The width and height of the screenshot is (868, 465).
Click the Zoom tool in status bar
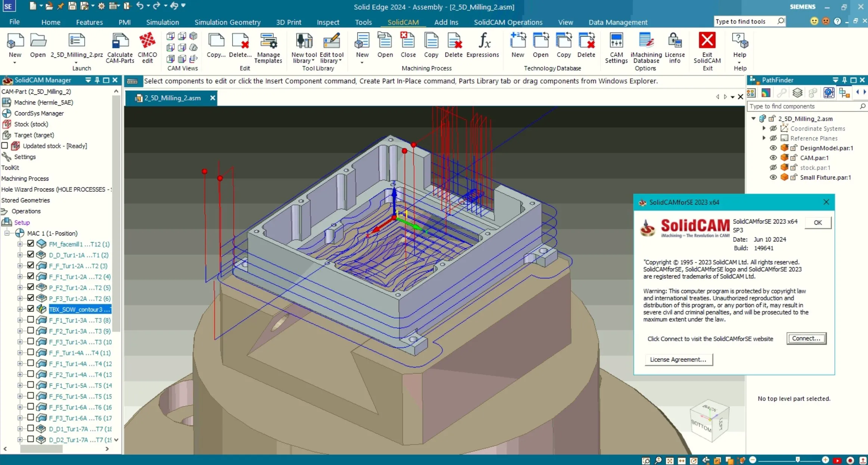(x=658, y=460)
